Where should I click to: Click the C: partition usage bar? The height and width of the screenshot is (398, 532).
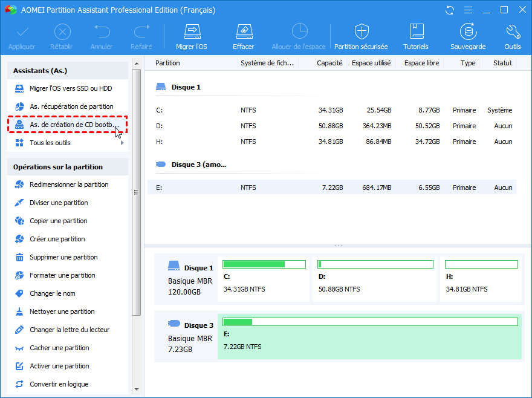click(x=264, y=264)
